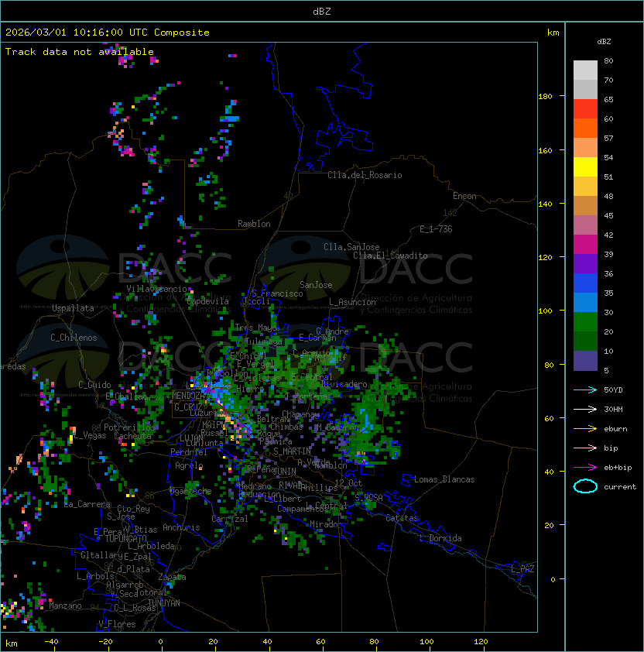Click the 120 km bottom axis tick label

(x=481, y=642)
